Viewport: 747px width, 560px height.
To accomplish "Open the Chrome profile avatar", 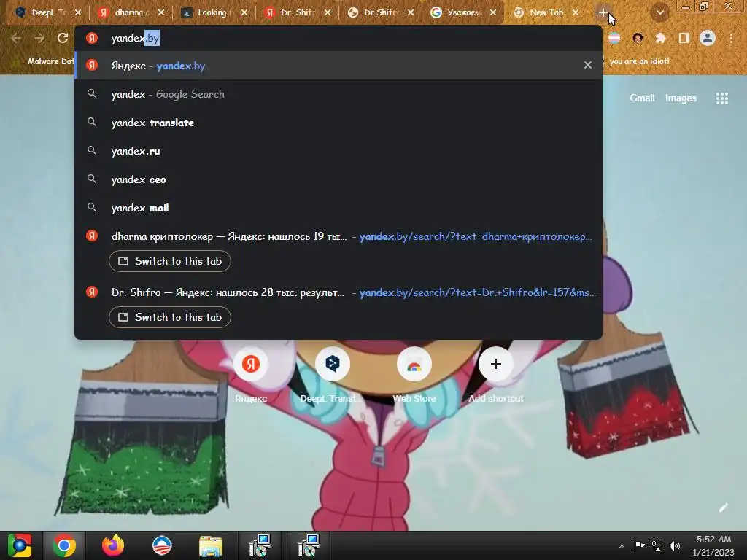I will [708, 38].
